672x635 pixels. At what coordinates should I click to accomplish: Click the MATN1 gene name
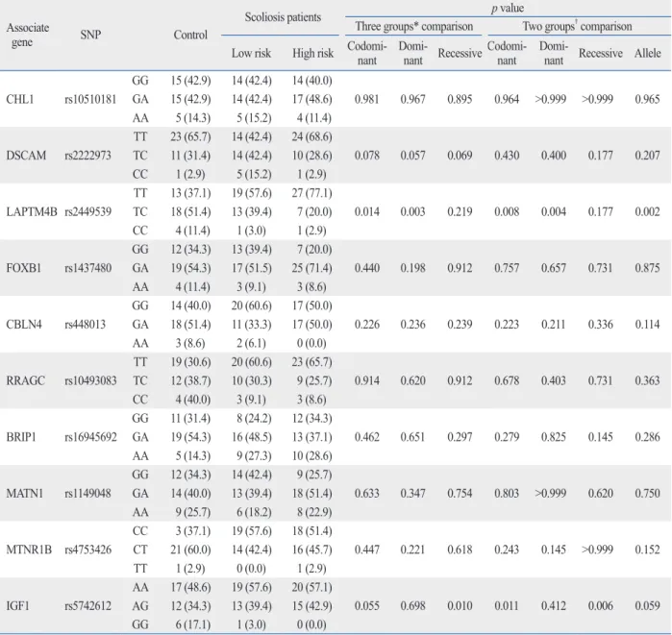tap(24, 493)
